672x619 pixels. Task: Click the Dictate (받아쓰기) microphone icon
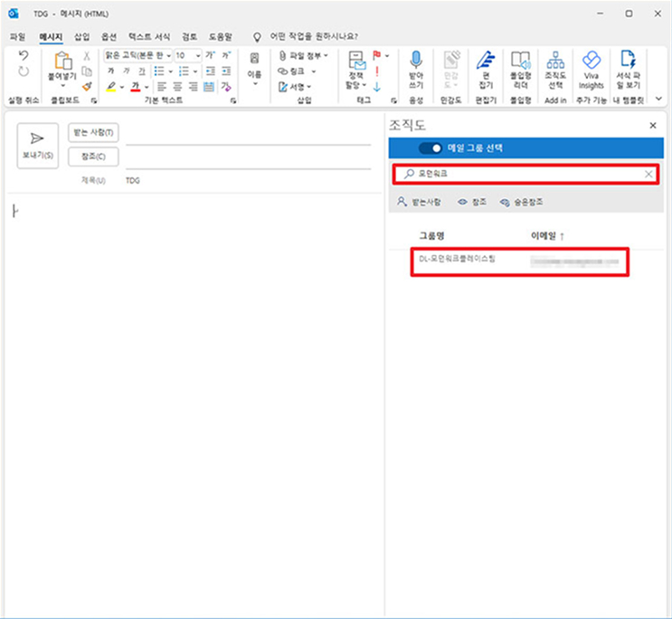click(416, 60)
